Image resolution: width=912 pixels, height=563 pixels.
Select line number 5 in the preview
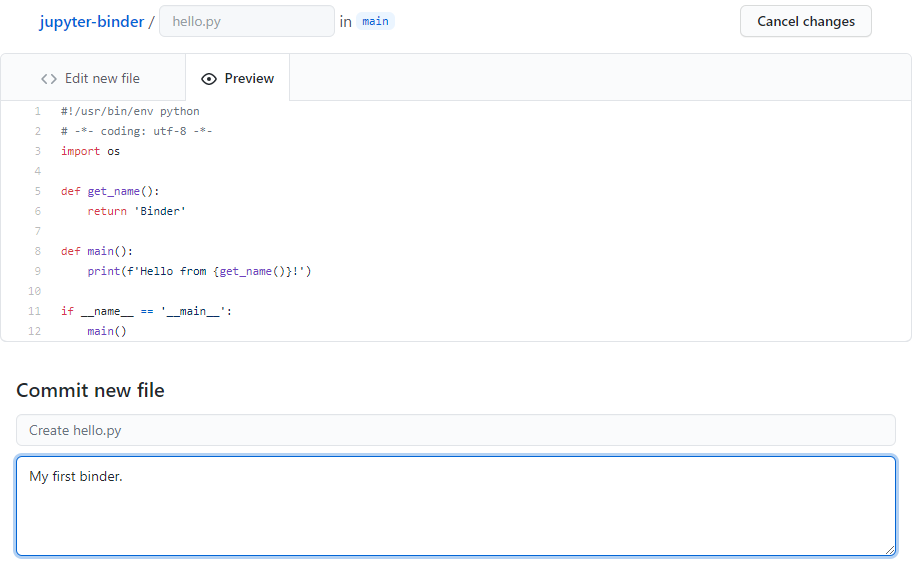click(x=37, y=191)
